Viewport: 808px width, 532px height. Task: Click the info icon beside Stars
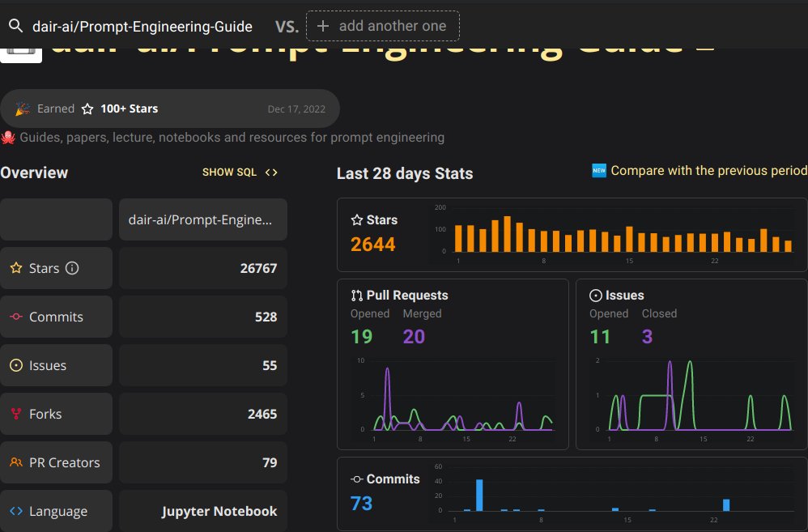click(72, 268)
